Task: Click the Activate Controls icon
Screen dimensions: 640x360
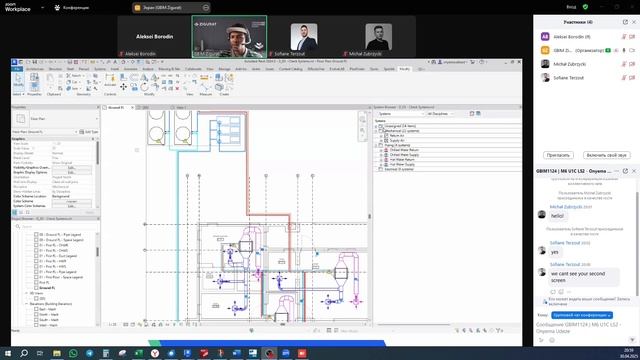Action: pyautogui.click(x=110, y=80)
